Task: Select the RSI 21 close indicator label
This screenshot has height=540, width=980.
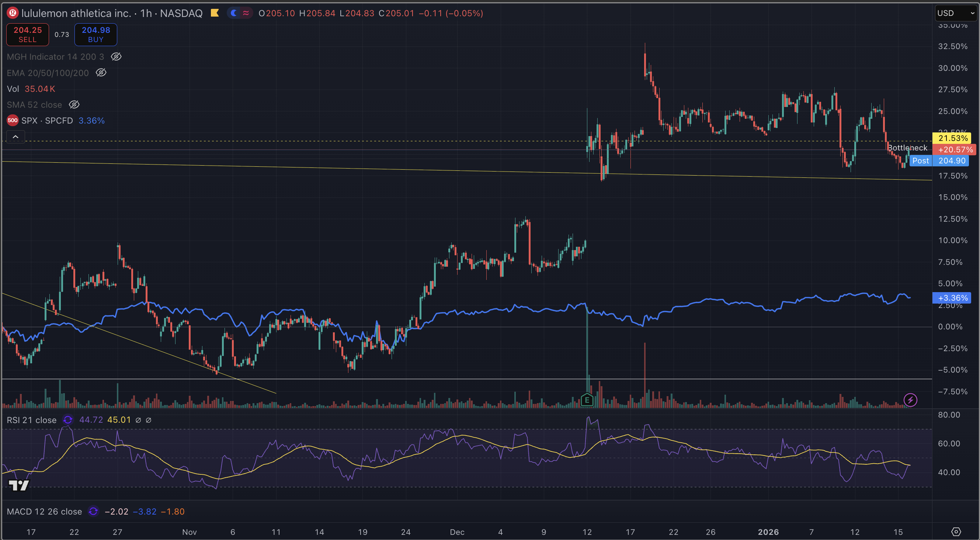Action: (32, 420)
